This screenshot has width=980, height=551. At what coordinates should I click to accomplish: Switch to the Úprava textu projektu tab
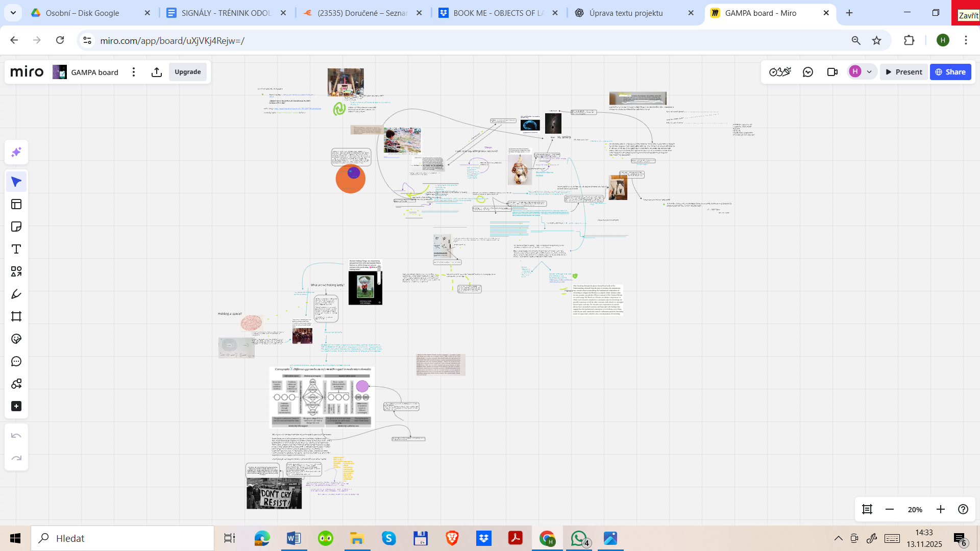point(626,13)
